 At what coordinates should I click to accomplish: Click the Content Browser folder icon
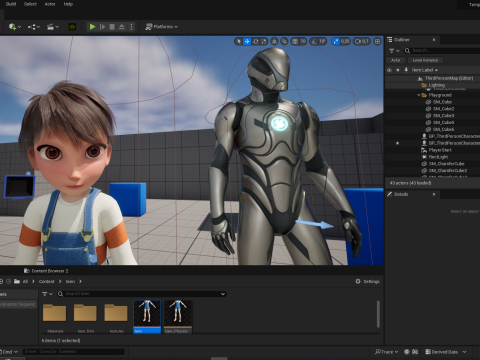(17, 281)
